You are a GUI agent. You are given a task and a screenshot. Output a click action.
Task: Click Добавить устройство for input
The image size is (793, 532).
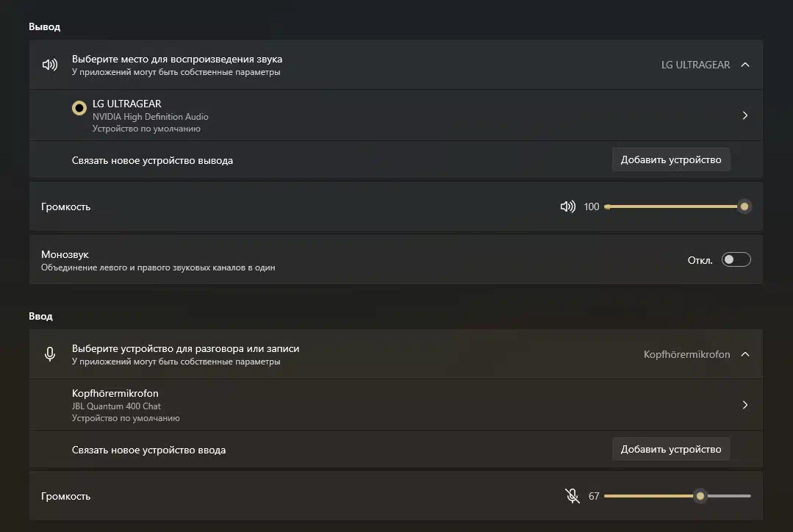click(x=670, y=449)
